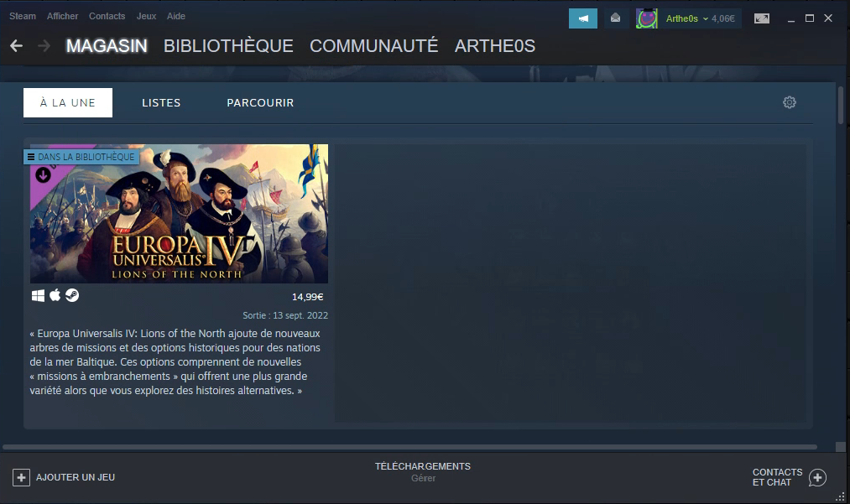Open CONTACTS ET CHAT
850x504 pixels.
[777, 477]
